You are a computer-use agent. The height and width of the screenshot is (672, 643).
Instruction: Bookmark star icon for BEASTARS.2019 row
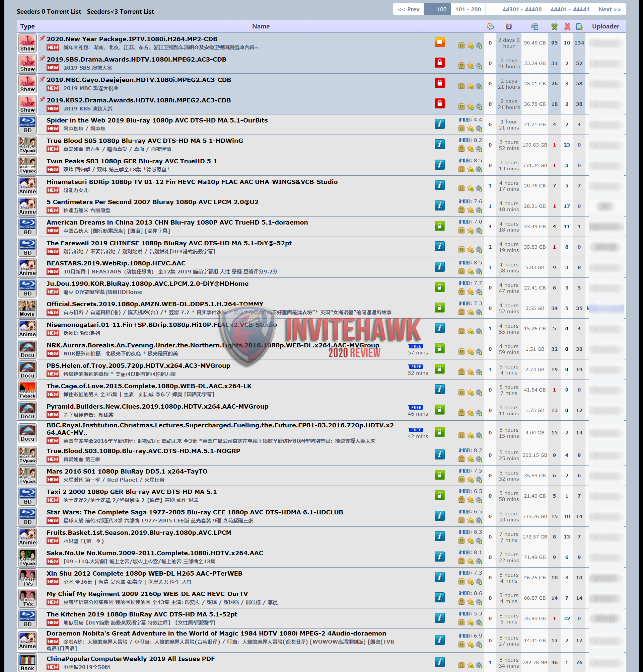470,272
